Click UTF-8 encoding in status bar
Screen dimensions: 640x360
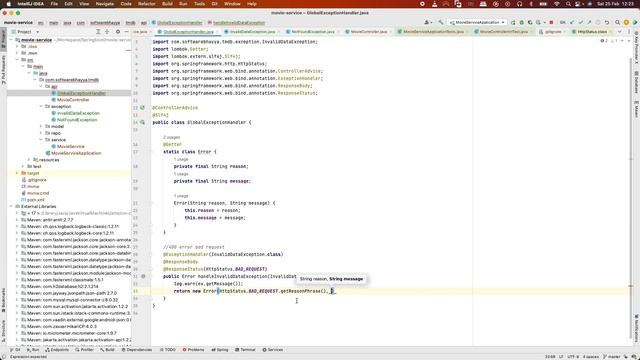[x=573, y=357]
